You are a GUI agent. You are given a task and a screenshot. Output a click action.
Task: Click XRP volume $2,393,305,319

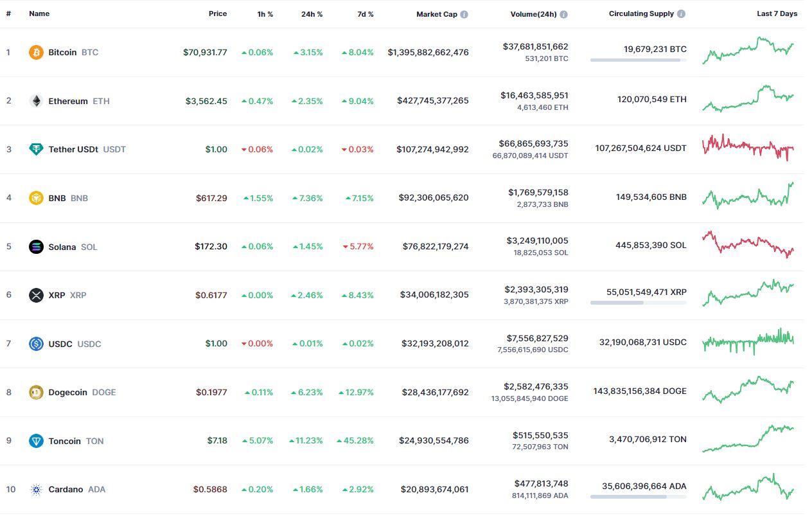click(x=536, y=289)
